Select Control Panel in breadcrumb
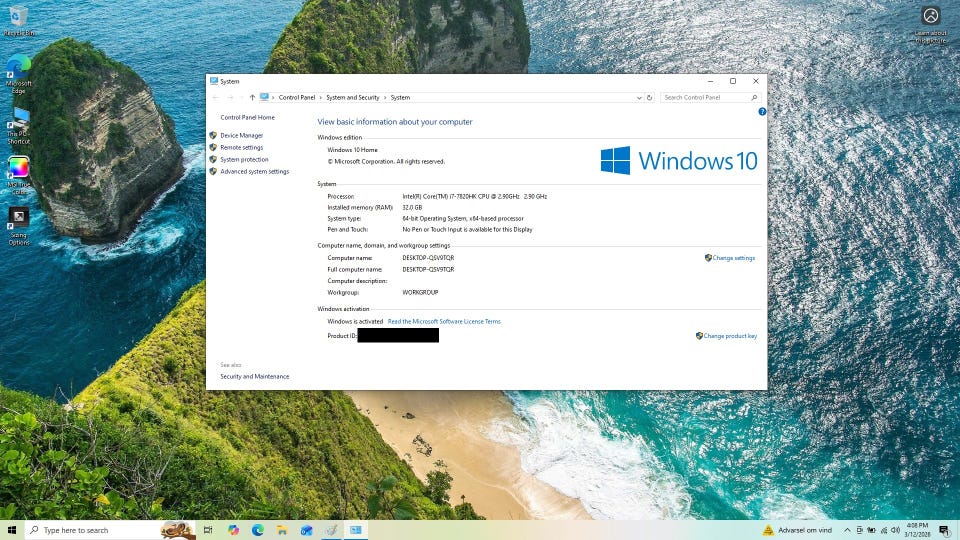This screenshot has width=960, height=540. point(296,97)
